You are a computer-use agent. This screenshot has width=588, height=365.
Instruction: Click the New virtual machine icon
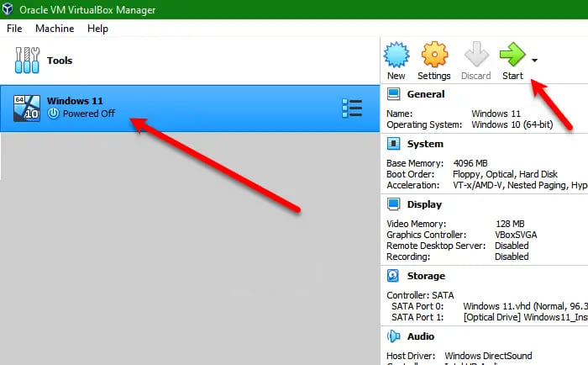coord(396,56)
